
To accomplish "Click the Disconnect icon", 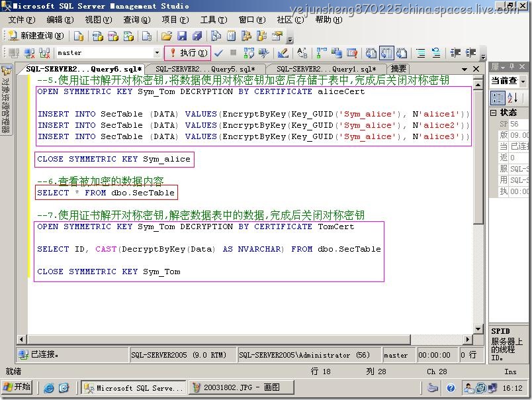I will click(30, 53).
